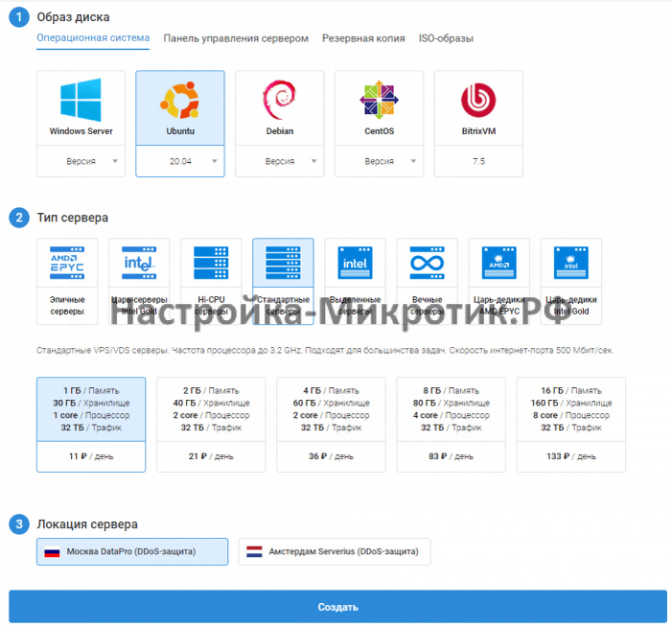Click the 8 core / Процессор line
The image size is (672, 627).
(x=571, y=415)
